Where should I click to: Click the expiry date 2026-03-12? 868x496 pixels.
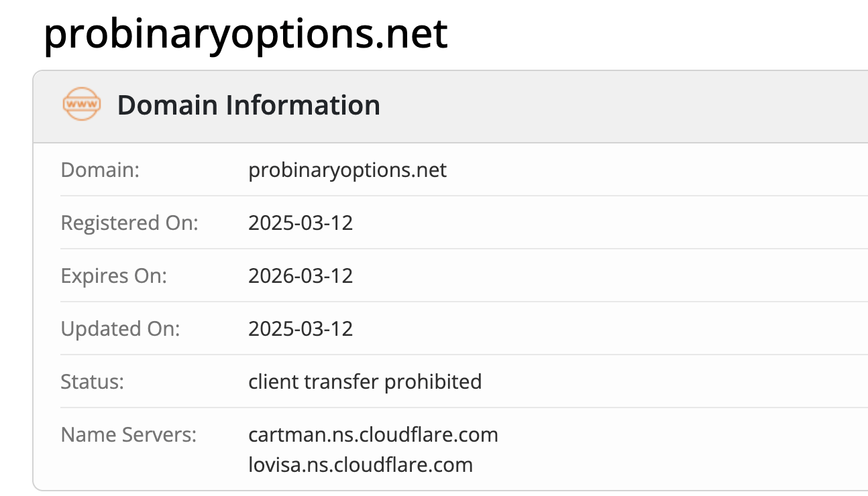click(301, 275)
